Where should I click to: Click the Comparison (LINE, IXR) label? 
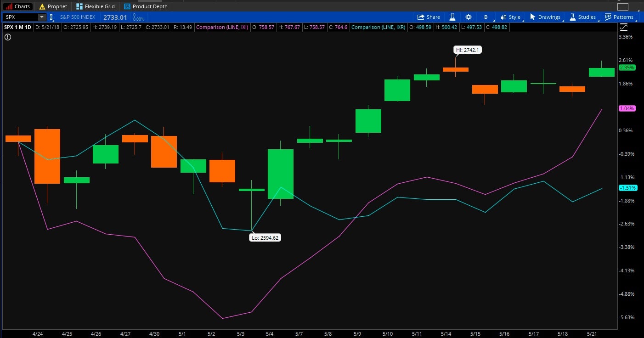click(x=377, y=27)
